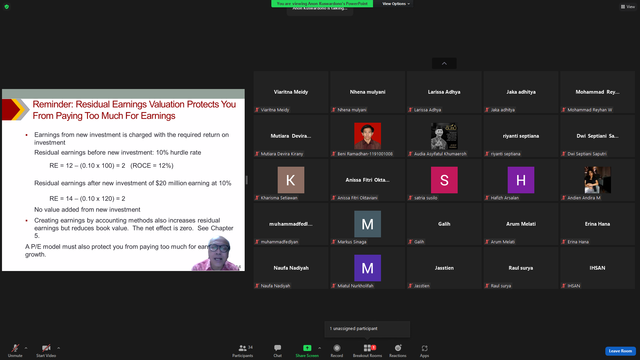Open Breakout Rooms
640x360 pixels.
click(367, 350)
